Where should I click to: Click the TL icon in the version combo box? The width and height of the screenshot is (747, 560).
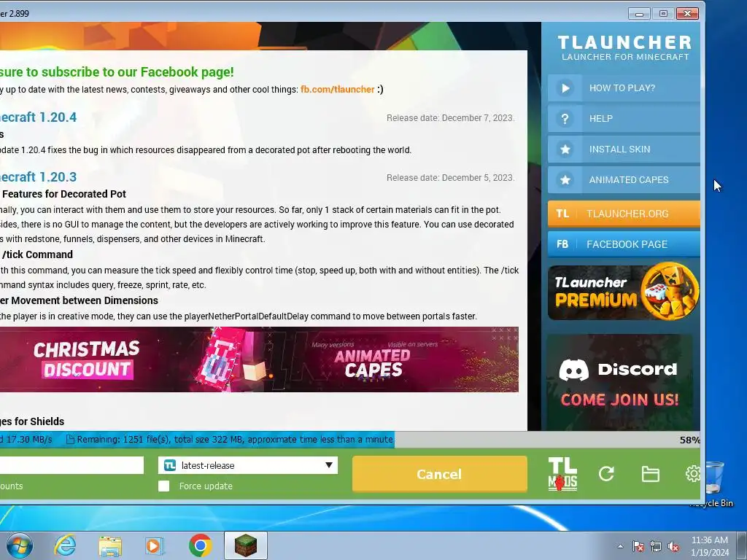click(170, 465)
